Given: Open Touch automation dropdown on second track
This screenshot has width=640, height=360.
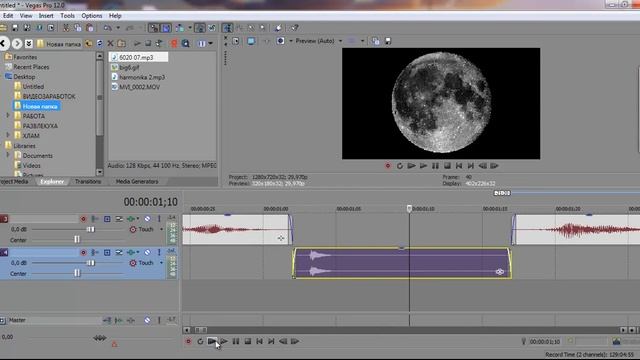Looking at the screenshot, I should [161, 263].
